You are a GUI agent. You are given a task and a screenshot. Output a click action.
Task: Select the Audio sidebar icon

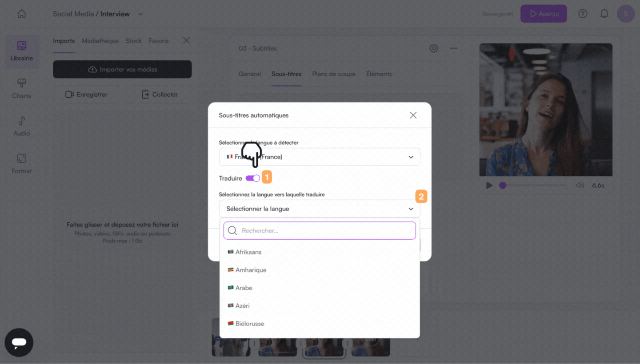pos(22,127)
